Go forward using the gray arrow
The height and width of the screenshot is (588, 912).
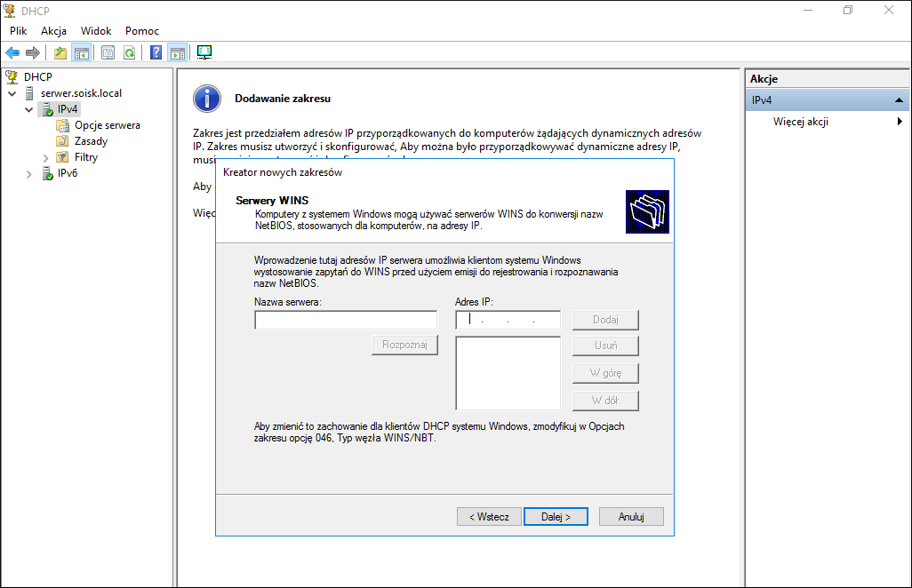pyautogui.click(x=33, y=53)
